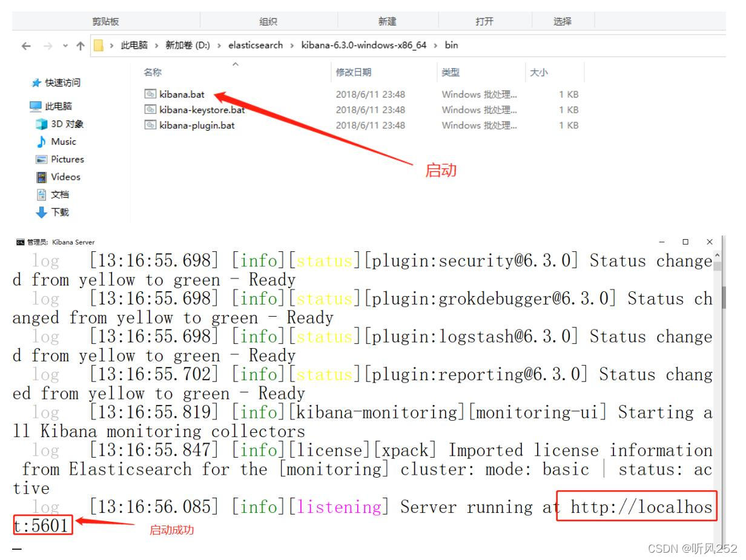Click kibana-plugin.bat size 1 KB
Image resolution: width=746 pixels, height=560 pixels.
click(569, 125)
